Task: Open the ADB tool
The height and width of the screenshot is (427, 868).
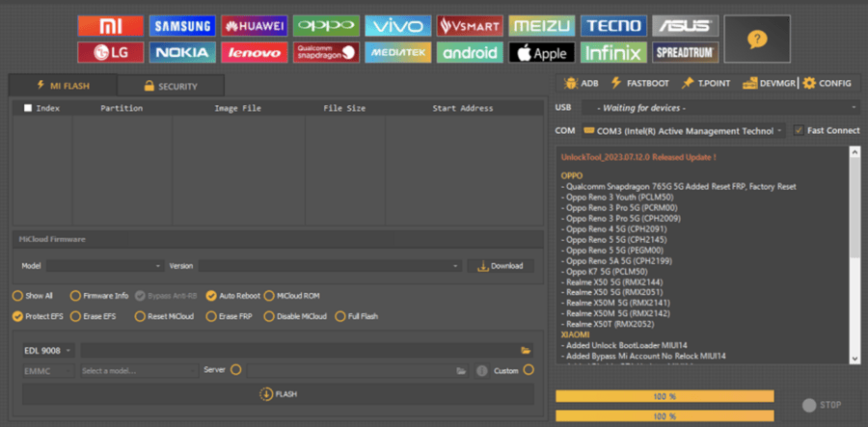Action: click(581, 84)
